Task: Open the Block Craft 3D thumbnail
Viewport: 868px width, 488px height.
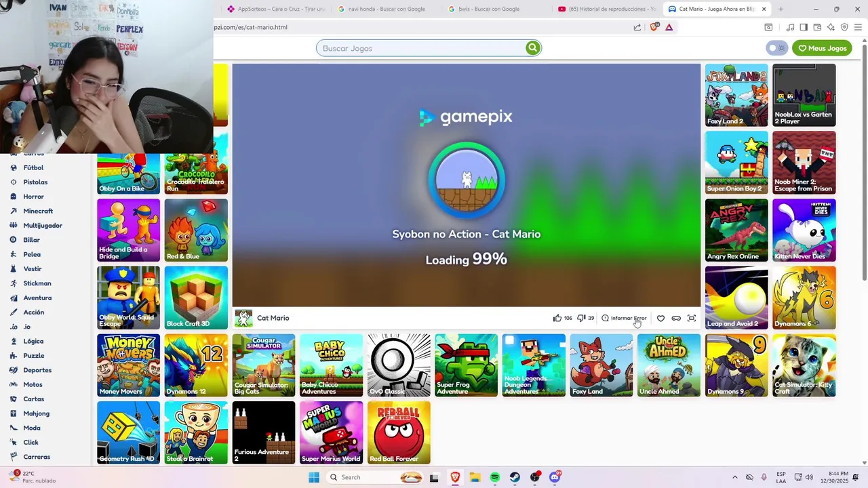Action: click(x=196, y=298)
